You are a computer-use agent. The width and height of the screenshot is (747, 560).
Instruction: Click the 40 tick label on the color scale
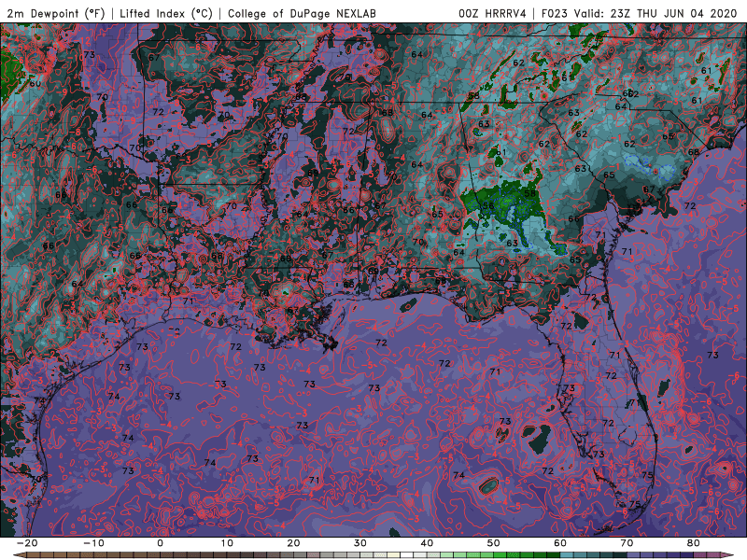(x=427, y=543)
